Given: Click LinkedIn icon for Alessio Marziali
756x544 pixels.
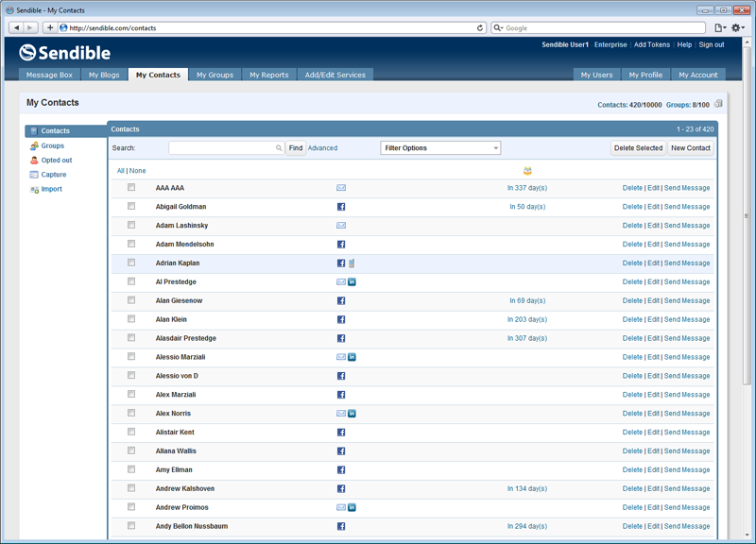Looking at the screenshot, I should click(352, 357).
